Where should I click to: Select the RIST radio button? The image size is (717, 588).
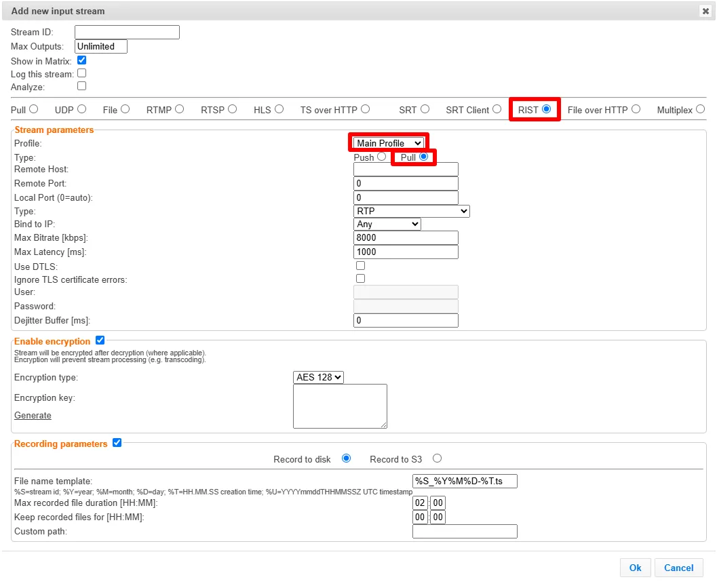pos(546,109)
